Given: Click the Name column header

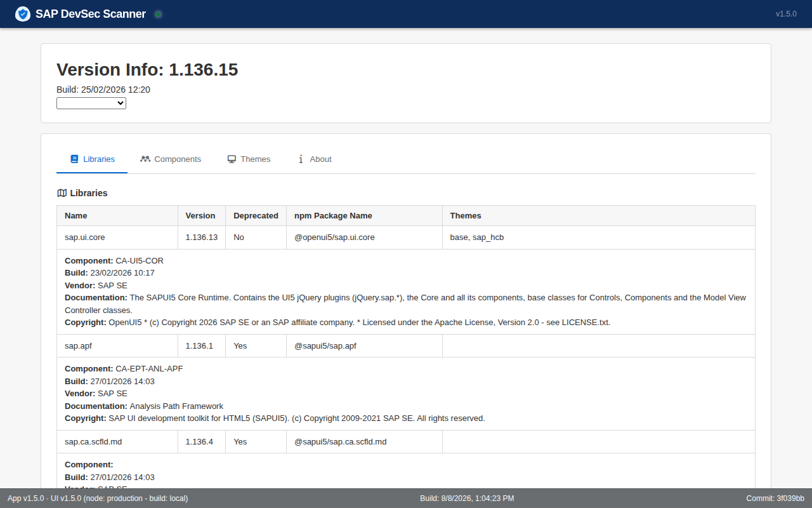Looking at the screenshot, I should pos(117,216).
